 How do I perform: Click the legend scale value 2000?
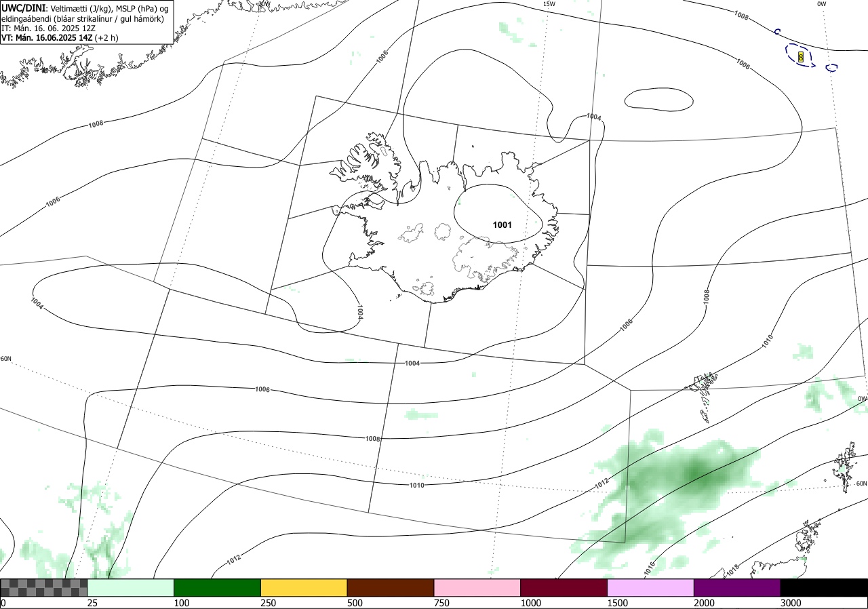click(x=705, y=603)
